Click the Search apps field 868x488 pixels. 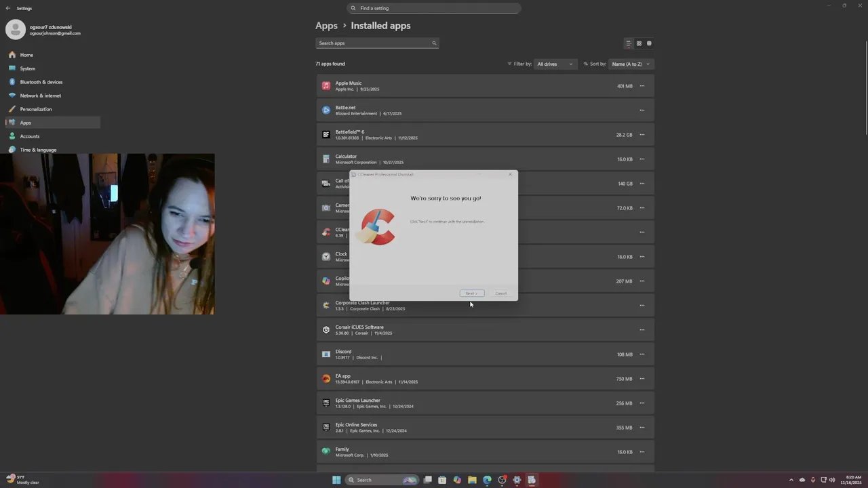pyautogui.click(x=377, y=43)
